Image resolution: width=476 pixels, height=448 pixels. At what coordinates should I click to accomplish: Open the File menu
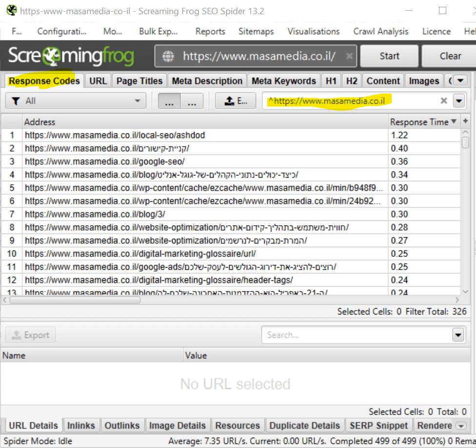click(x=17, y=31)
